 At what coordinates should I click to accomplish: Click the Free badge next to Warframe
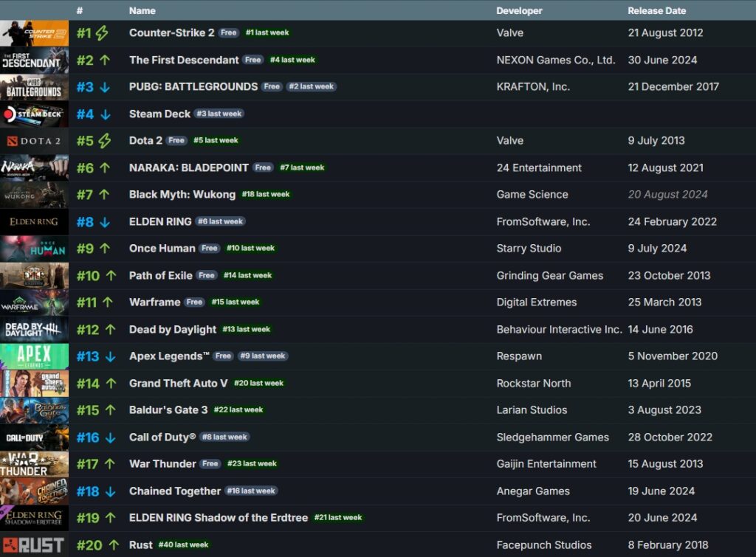195,302
